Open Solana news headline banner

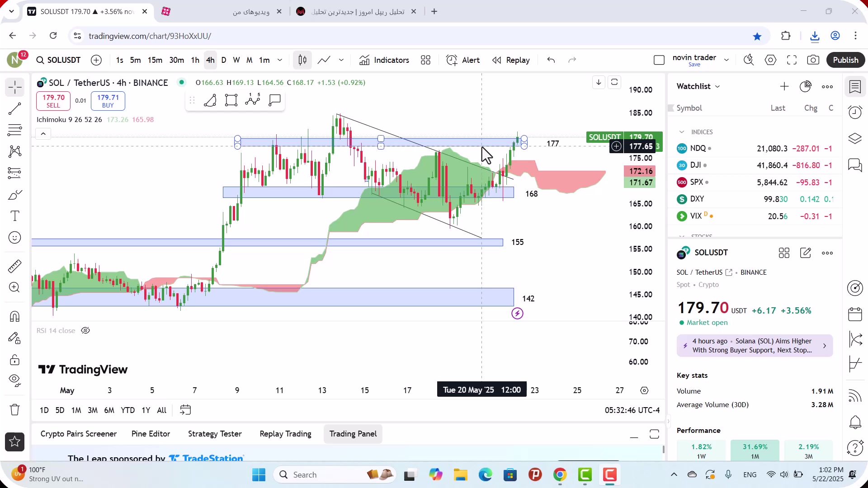click(755, 346)
